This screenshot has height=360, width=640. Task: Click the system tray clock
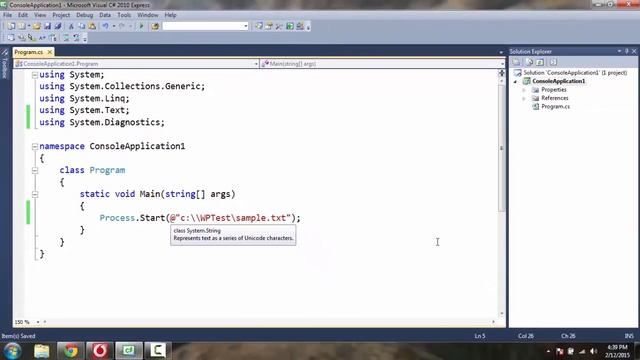[618, 351]
